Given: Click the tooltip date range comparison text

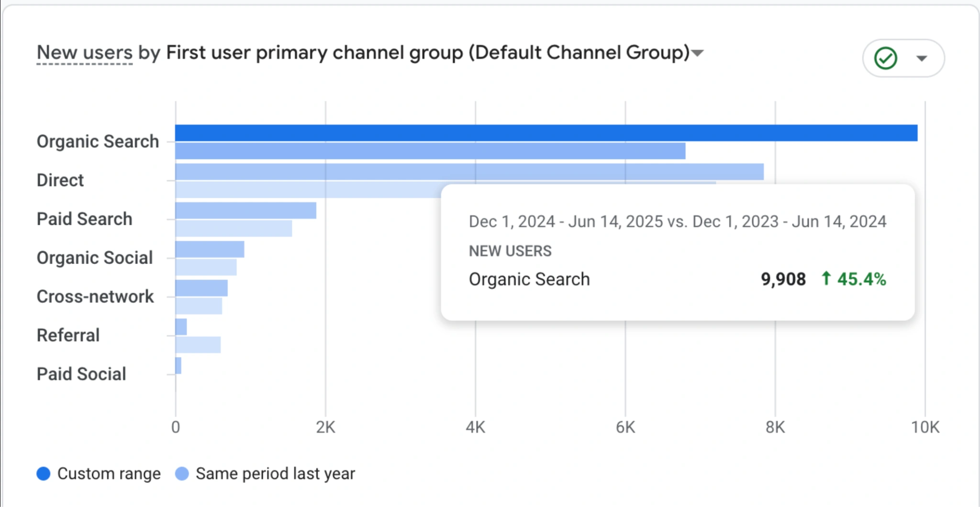Looking at the screenshot, I should click(x=678, y=221).
